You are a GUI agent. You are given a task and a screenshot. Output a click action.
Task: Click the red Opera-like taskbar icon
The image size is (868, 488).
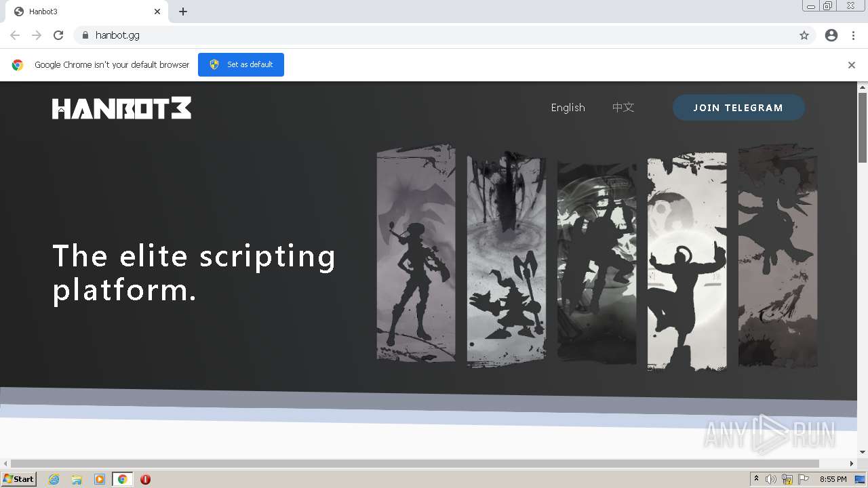pyautogui.click(x=145, y=479)
